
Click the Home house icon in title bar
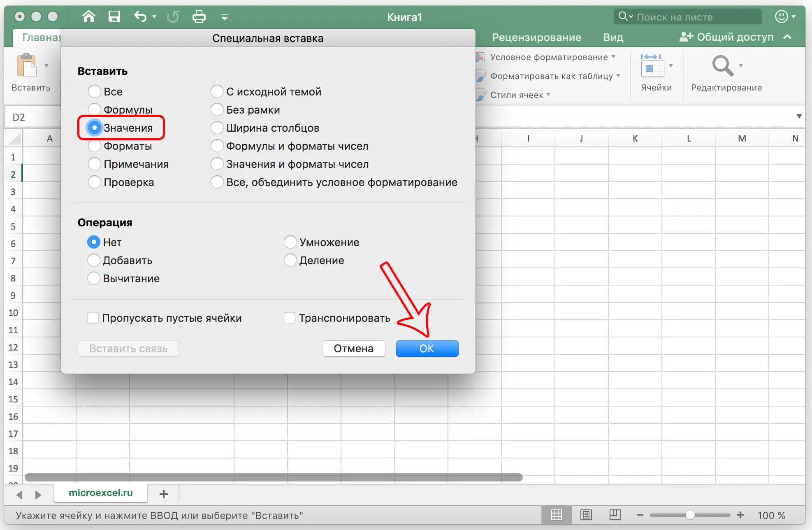[x=88, y=16]
